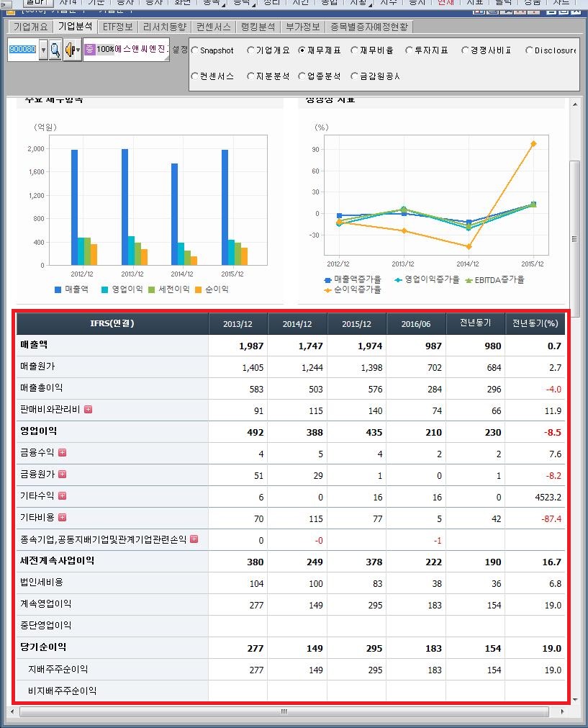Click the vertical scrollbar thumb

[x=574, y=238]
